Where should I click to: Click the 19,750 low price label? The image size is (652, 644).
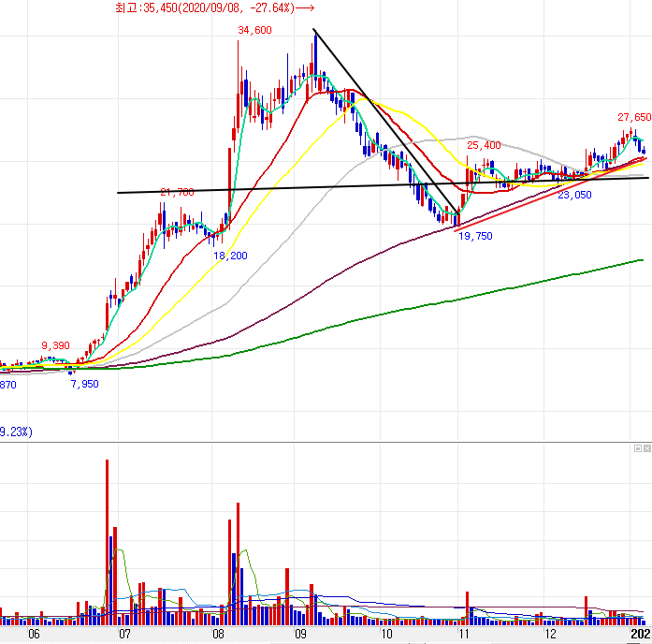click(x=475, y=236)
